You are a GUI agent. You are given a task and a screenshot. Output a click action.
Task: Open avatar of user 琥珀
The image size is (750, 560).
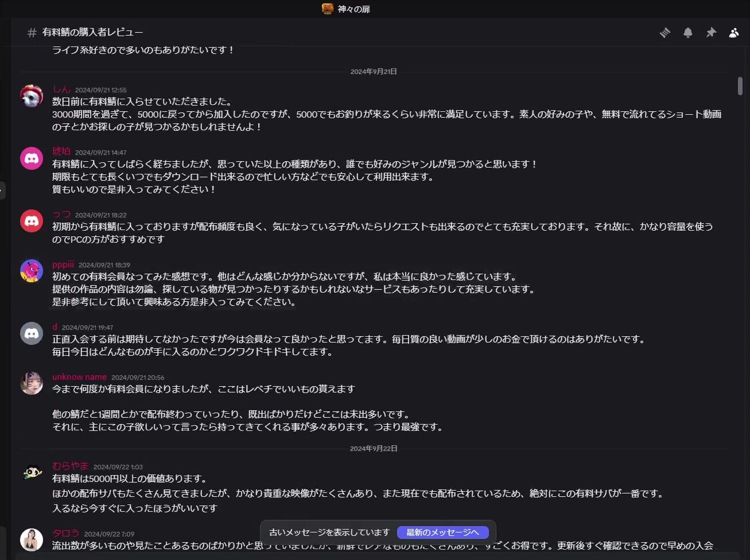32,158
